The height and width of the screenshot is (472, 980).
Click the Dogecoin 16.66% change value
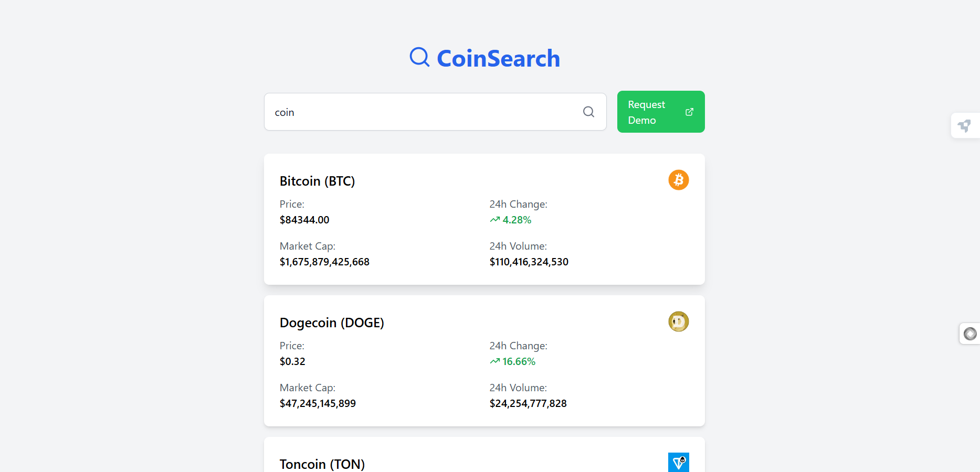[x=519, y=361]
